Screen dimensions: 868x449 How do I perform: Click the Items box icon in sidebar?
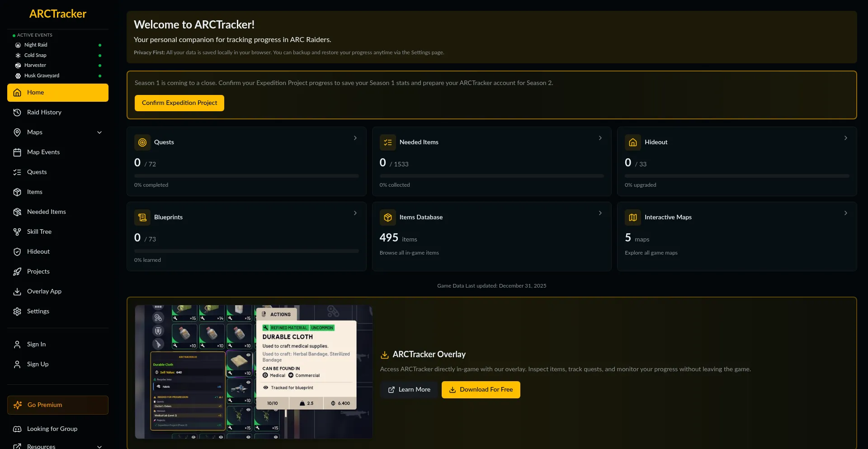[17, 192]
